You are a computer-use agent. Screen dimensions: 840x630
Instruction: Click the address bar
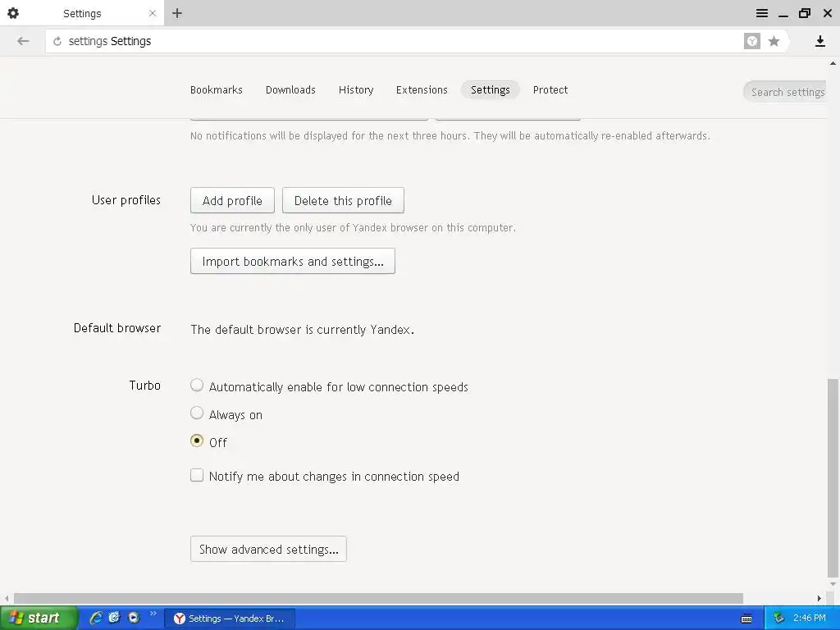click(394, 41)
